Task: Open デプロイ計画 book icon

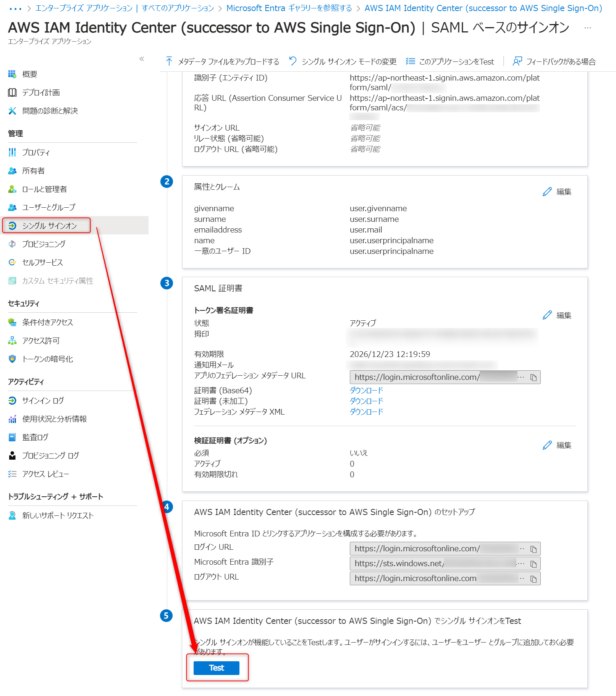Action: (12, 92)
